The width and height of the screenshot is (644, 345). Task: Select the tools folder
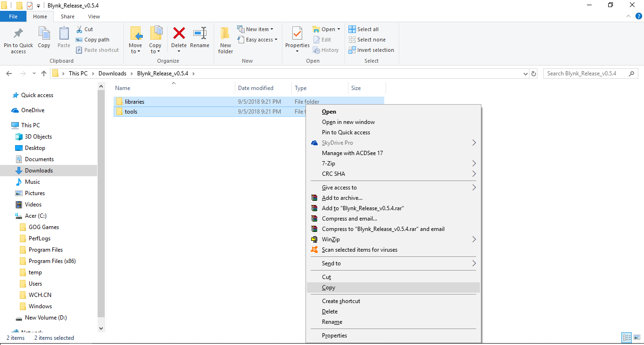pos(131,112)
